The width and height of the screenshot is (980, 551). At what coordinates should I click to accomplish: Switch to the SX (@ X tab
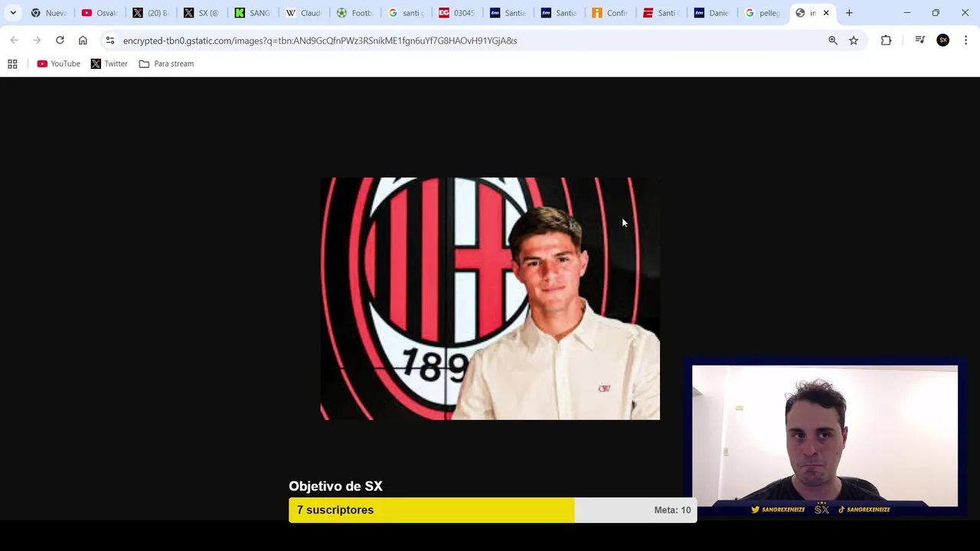(202, 13)
